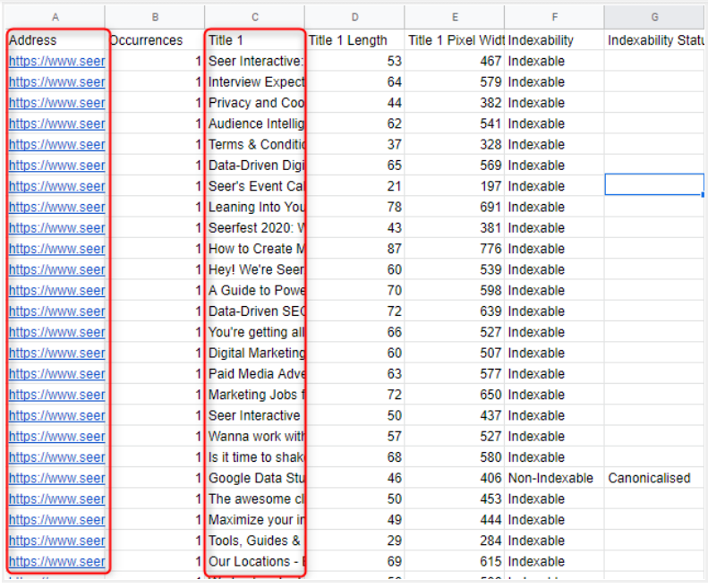Open the address link in the "Interview Expect" row
The height and width of the screenshot is (588, 708).
56,82
